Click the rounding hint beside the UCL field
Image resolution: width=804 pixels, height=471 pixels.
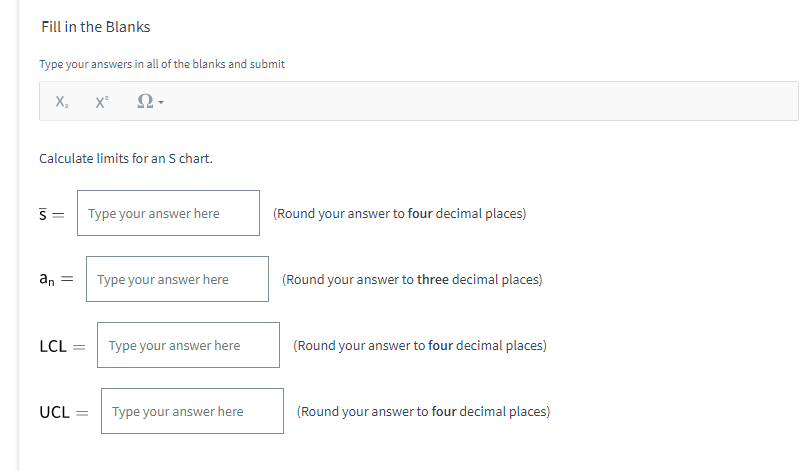423,411
